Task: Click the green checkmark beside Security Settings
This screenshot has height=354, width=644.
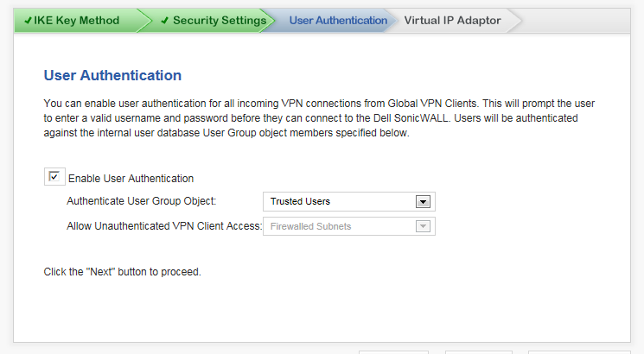Action: [165, 20]
